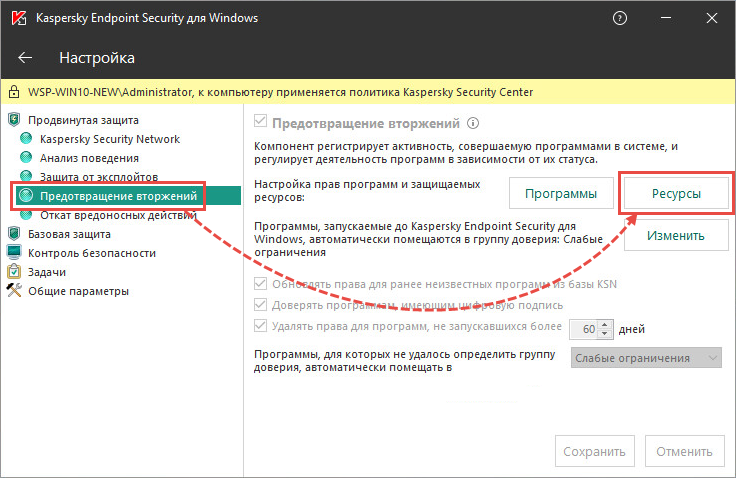Click the Изменить button
The height and width of the screenshot is (478, 736).
pos(676,235)
